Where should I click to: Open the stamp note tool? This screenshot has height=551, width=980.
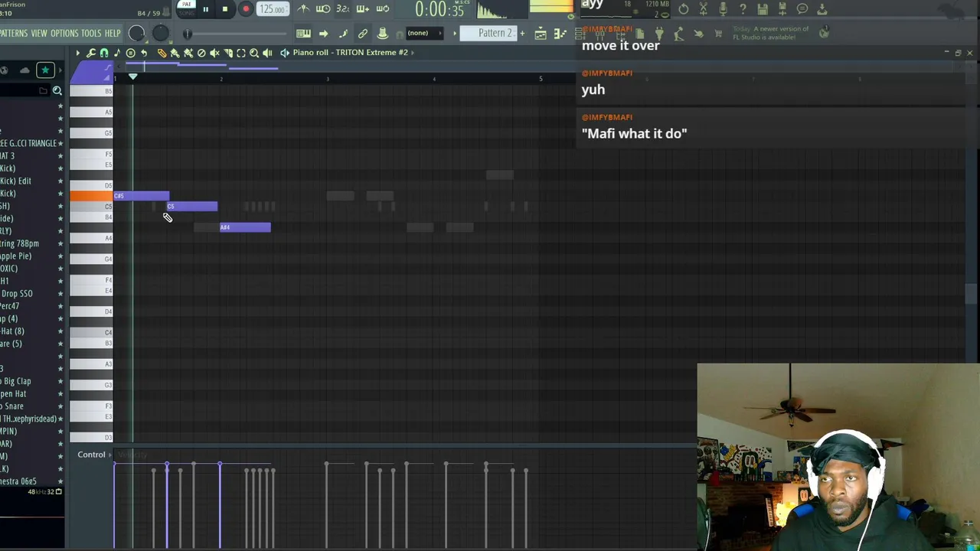coord(117,53)
